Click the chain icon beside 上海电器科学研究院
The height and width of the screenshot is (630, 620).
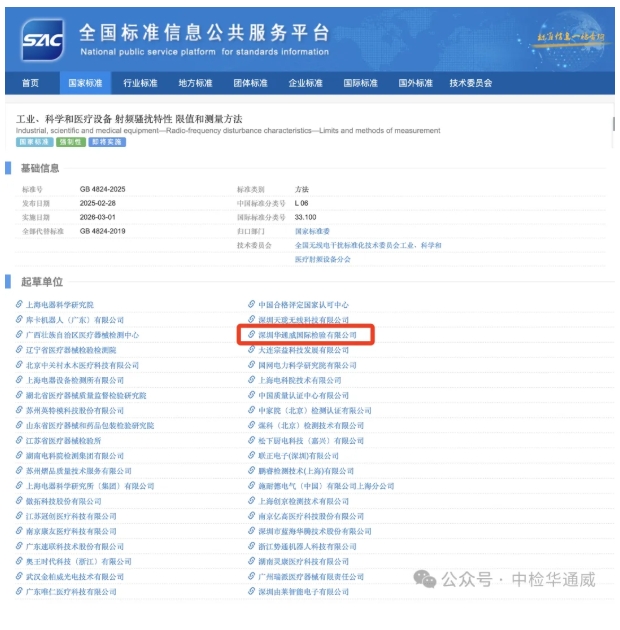(19, 304)
